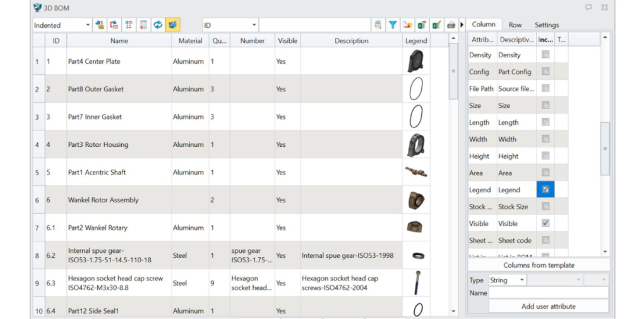Image resolution: width=644 pixels, height=319 pixels.
Task: Click the Excel icon with pencil
Action: point(436,25)
